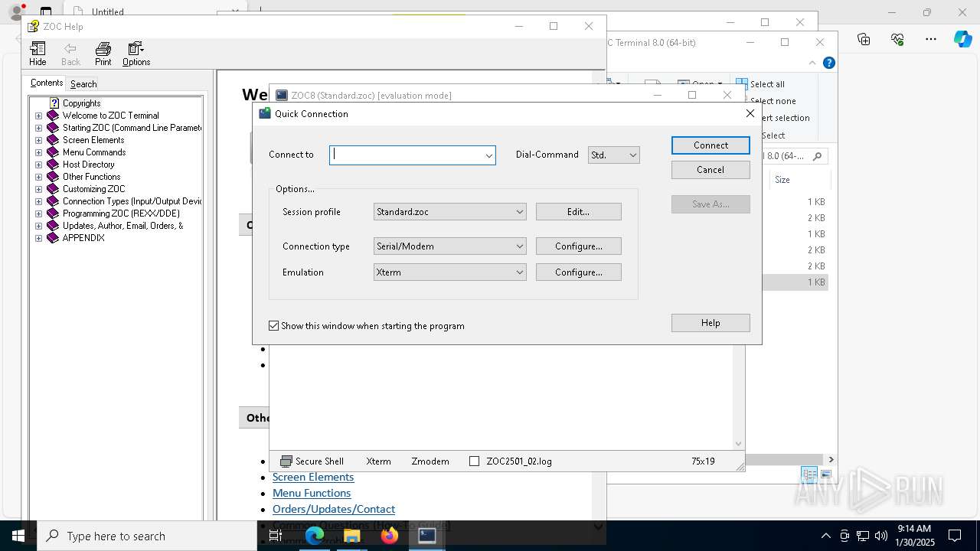Click the book icon beside Customizing ZOC

(53, 189)
